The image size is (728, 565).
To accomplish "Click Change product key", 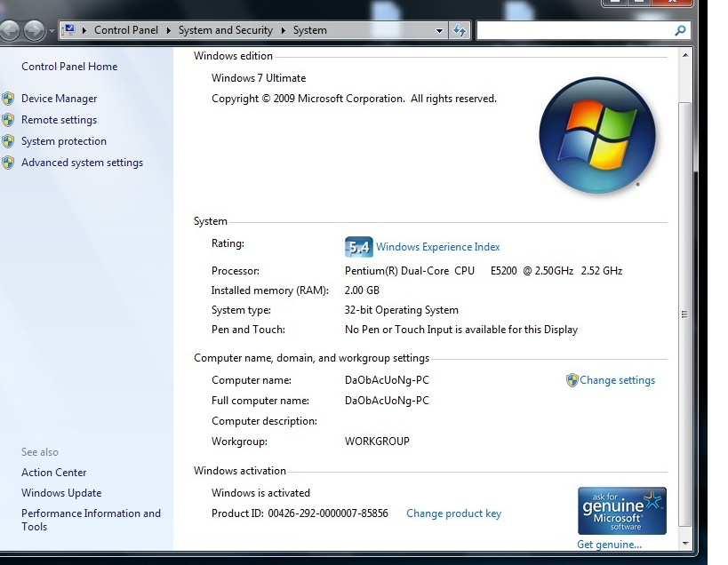I will (453, 513).
